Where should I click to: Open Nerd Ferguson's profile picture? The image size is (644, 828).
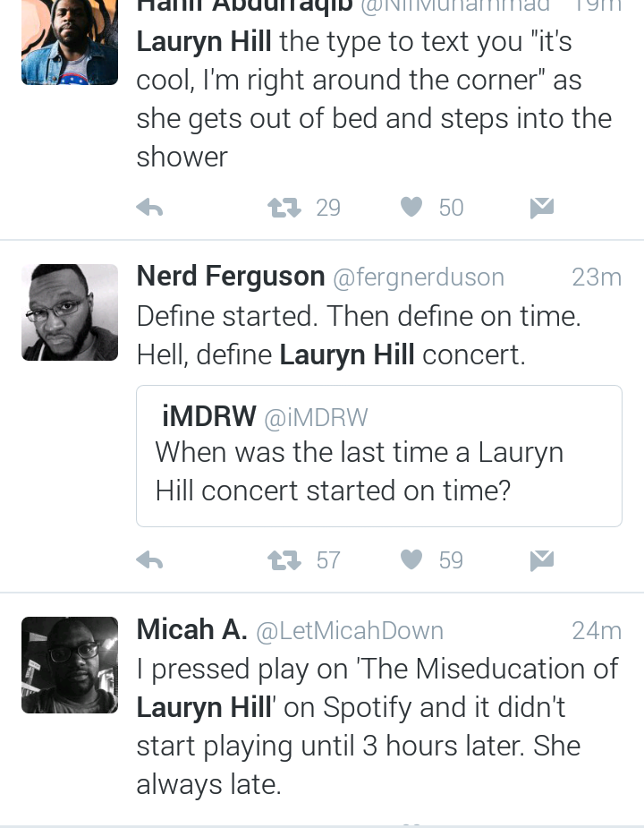[x=70, y=312]
